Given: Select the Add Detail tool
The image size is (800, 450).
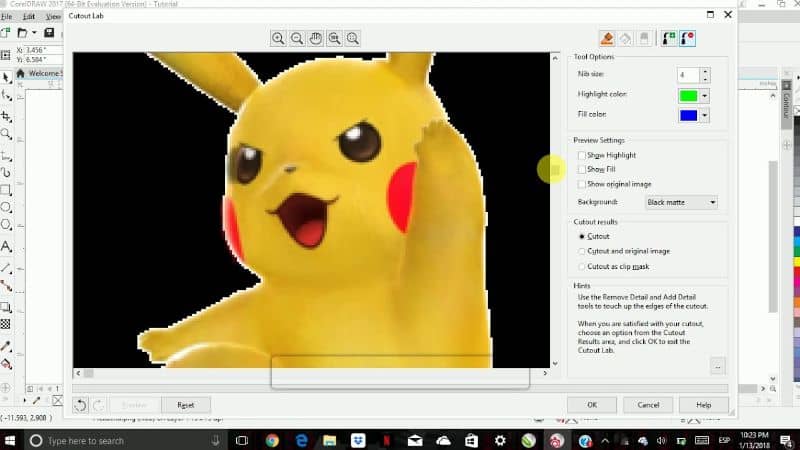Looking at the screenshot, I should [x=669, y=38].
